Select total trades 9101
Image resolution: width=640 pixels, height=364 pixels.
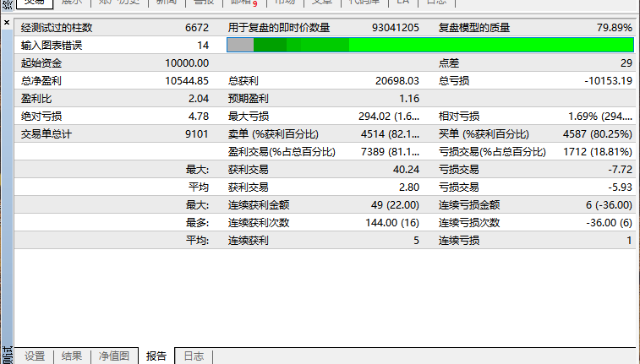pyautogui.click(x=197, y=134)
